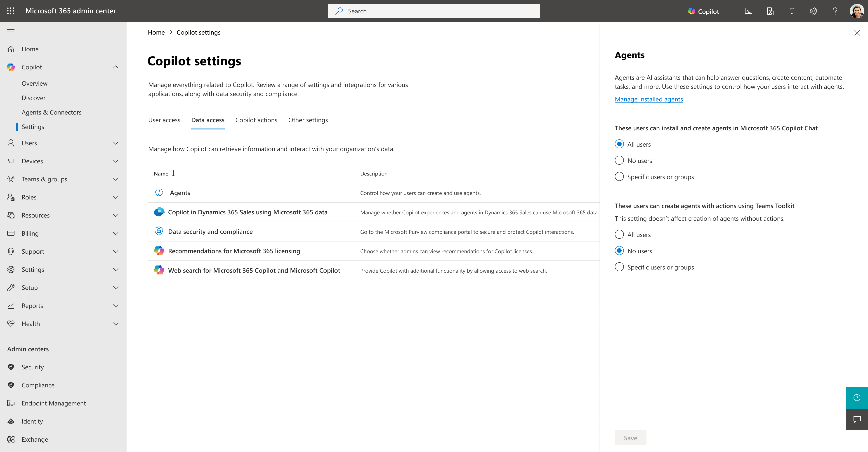868x452 pixels.
Task: Open Web search for Microsoft 365 Copilot setting
Action: (x=254, y=270)
